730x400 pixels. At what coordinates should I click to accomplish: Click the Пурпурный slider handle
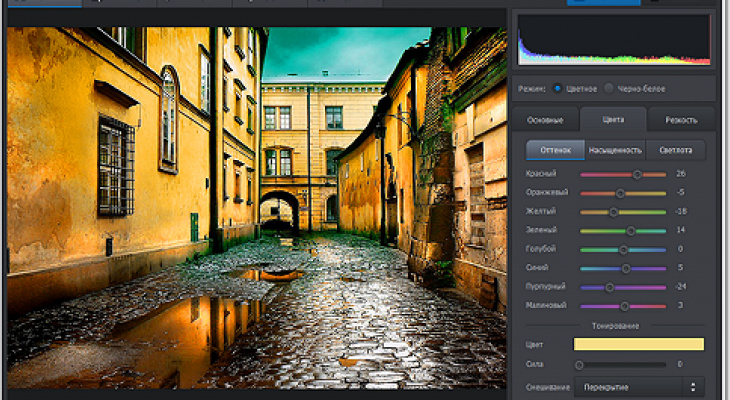tap(610, 287)
